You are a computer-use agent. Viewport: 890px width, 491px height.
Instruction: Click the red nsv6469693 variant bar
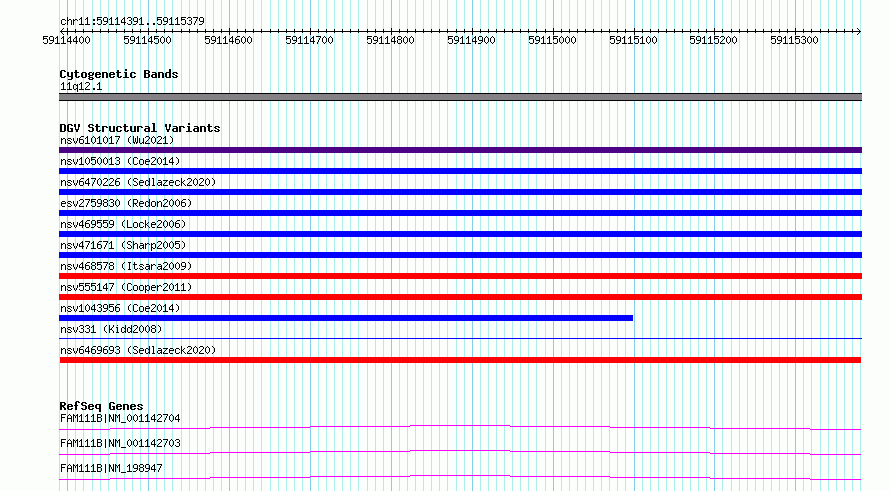pos(460,360)
